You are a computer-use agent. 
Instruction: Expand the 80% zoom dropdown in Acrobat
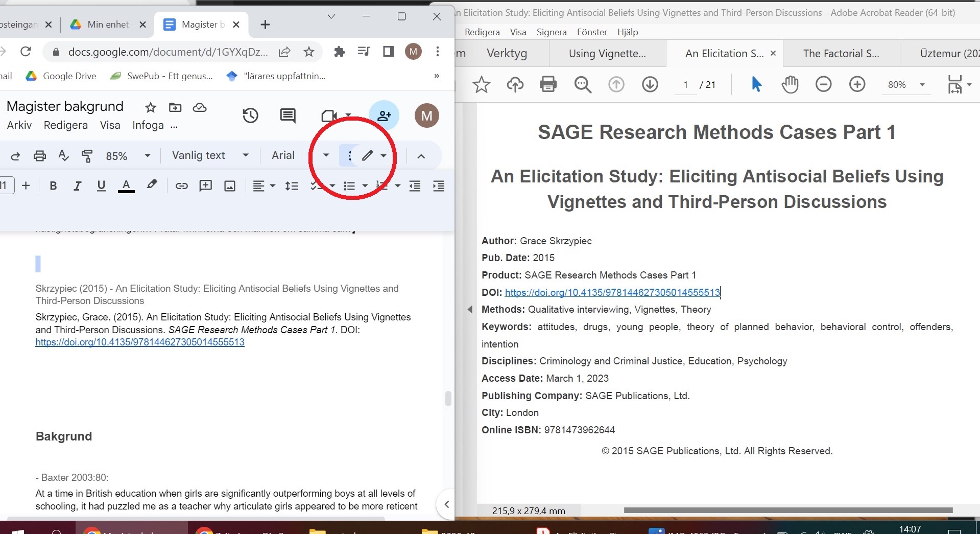click(922, 85)
